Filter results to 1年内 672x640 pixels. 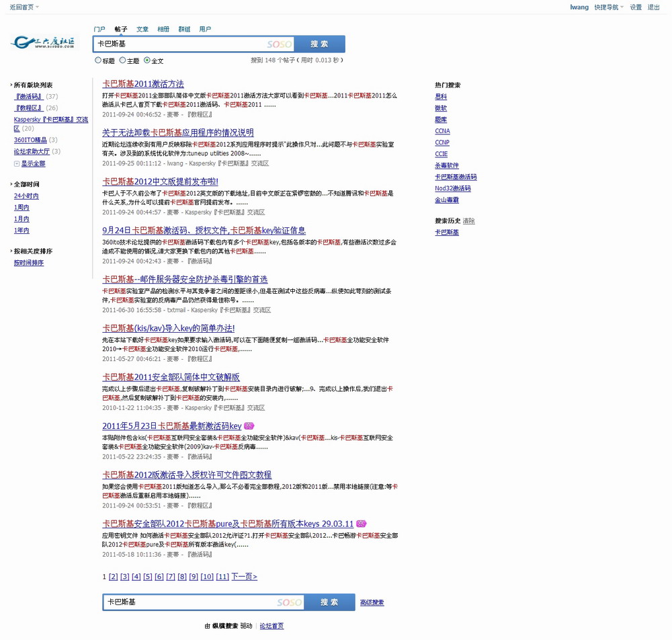pyautogui.click(x=22, y=231)
